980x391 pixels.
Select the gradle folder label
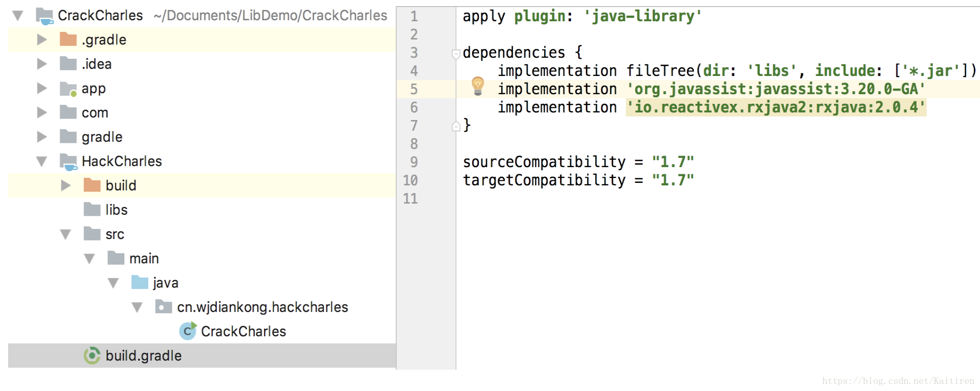pos(102,137)
